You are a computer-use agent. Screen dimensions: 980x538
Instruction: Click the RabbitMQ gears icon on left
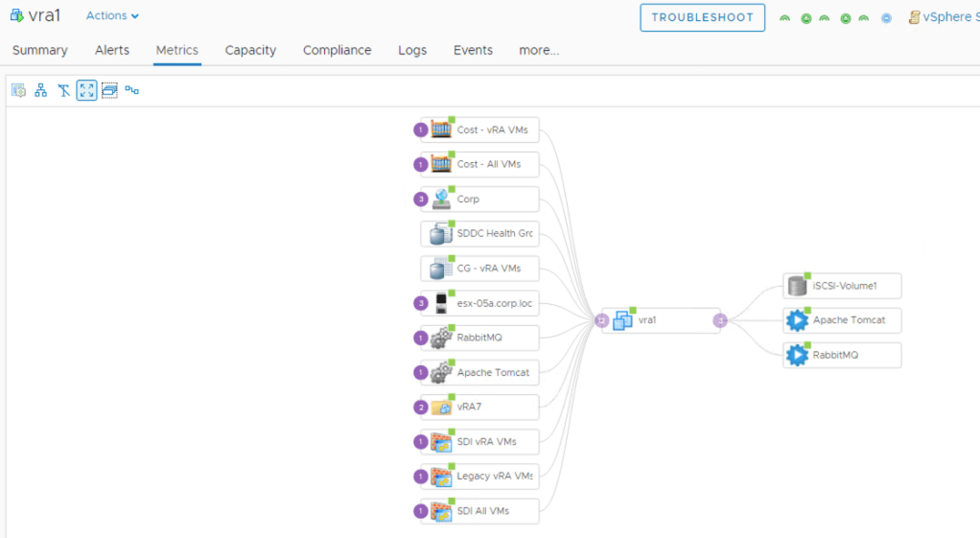click(x=441, y=338)
